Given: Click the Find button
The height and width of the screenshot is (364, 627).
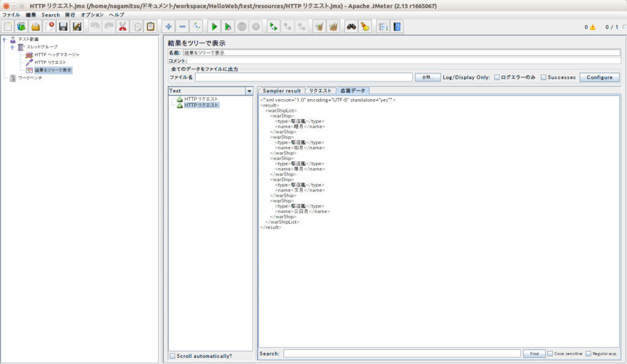Looking at the screenshot, I should [534, 354].
